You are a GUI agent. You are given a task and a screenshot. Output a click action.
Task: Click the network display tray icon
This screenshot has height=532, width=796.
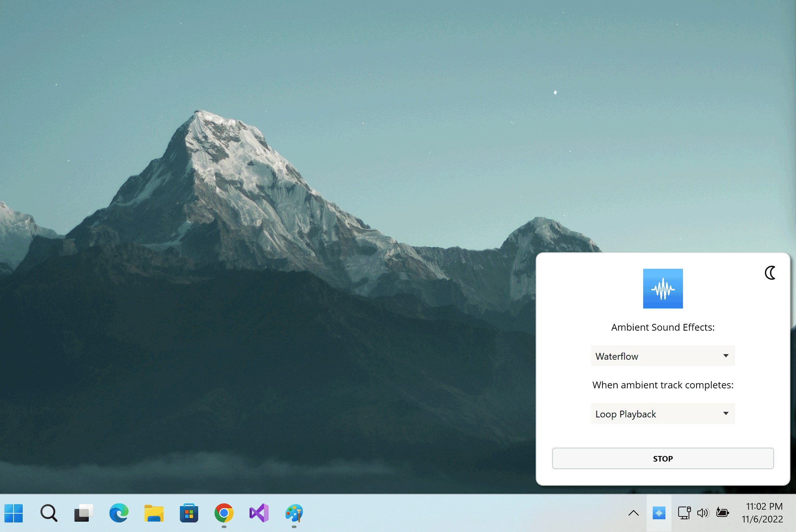coord(684,513)
